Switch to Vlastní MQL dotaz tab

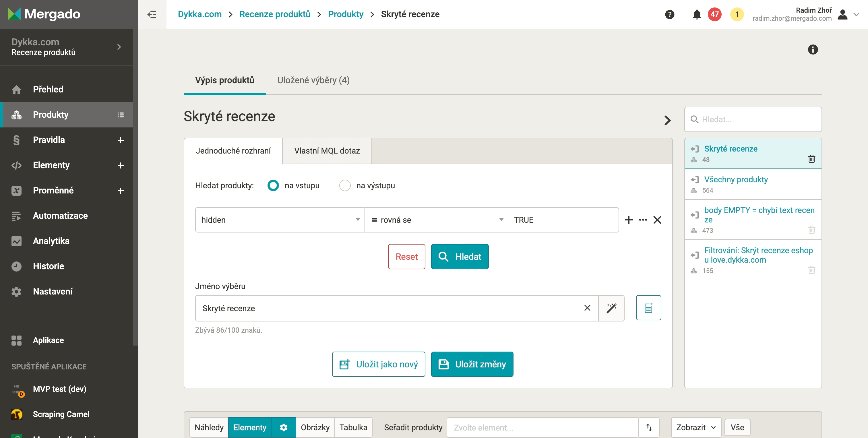pyautogui.click(x=327, y=151)
